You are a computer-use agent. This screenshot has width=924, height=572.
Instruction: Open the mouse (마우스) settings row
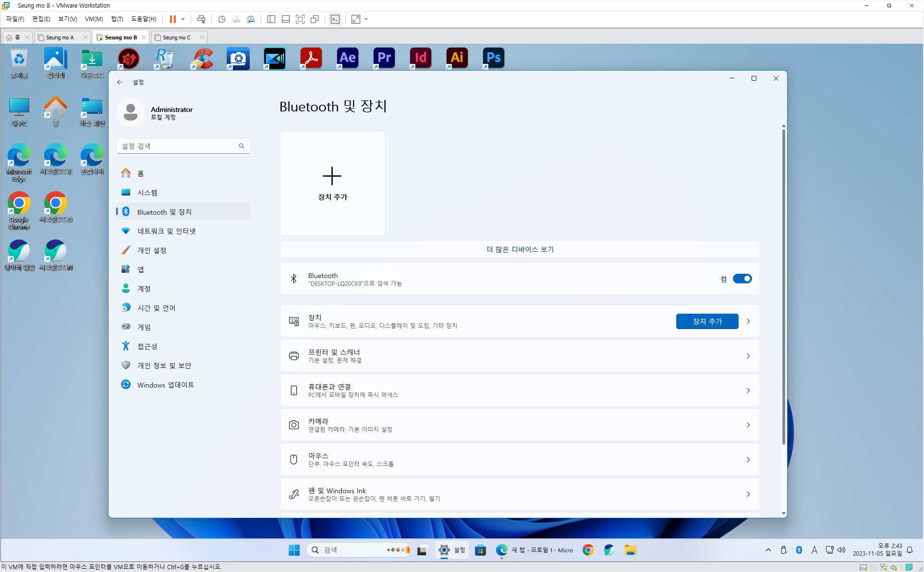click(x=520, y=460)
